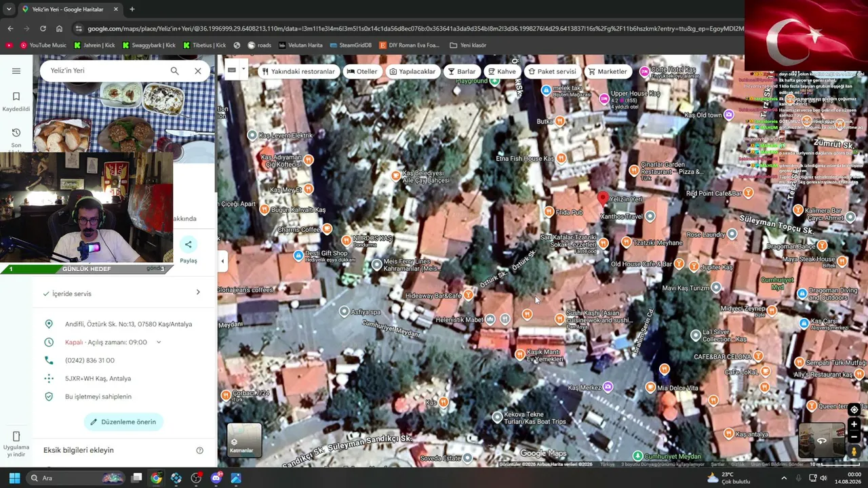The height and width of the screenshot is (488, 868).
Task: Open Chrome from the taskbar
Action: tap(156, 478)
